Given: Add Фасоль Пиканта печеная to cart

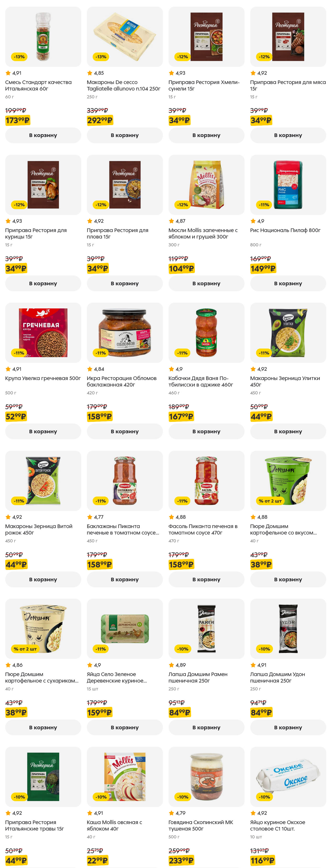Looking at the screenshot, I should (206, 579).
